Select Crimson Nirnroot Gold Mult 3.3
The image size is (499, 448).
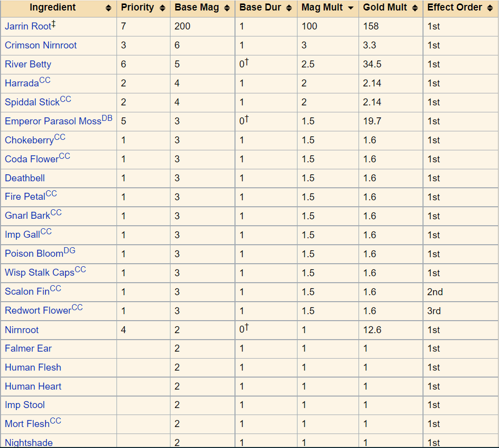[370, 45]
